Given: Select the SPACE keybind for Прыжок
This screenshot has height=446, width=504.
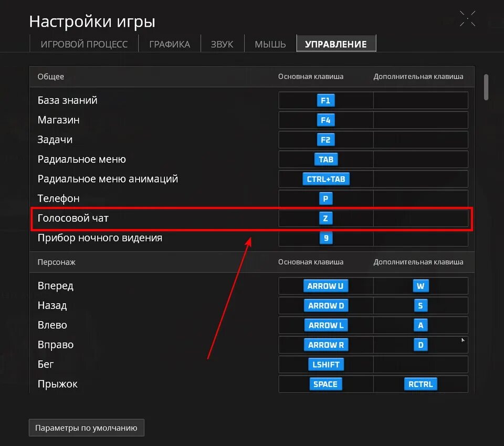Looking at the screenshot, I should point(325,383).
